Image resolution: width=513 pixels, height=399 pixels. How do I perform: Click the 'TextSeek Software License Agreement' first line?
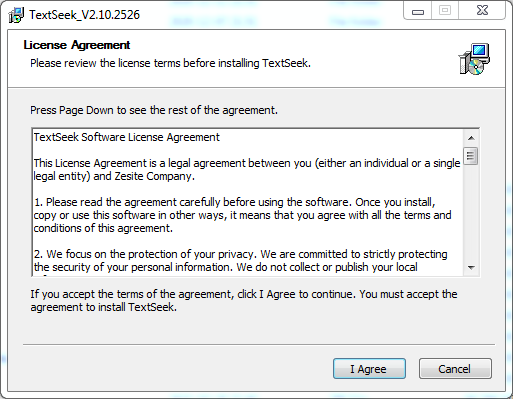(127, 137)
